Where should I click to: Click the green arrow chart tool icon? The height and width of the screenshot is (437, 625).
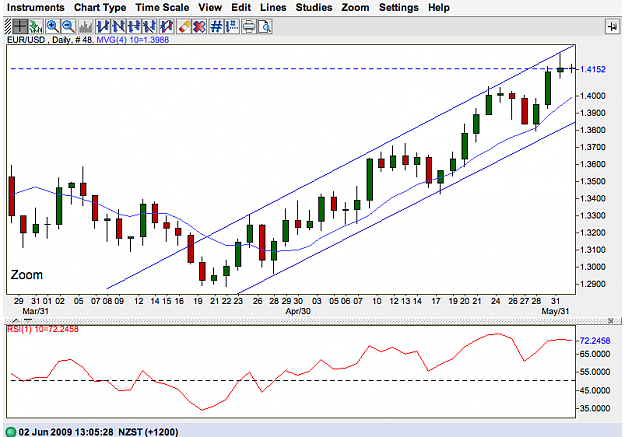36,27
